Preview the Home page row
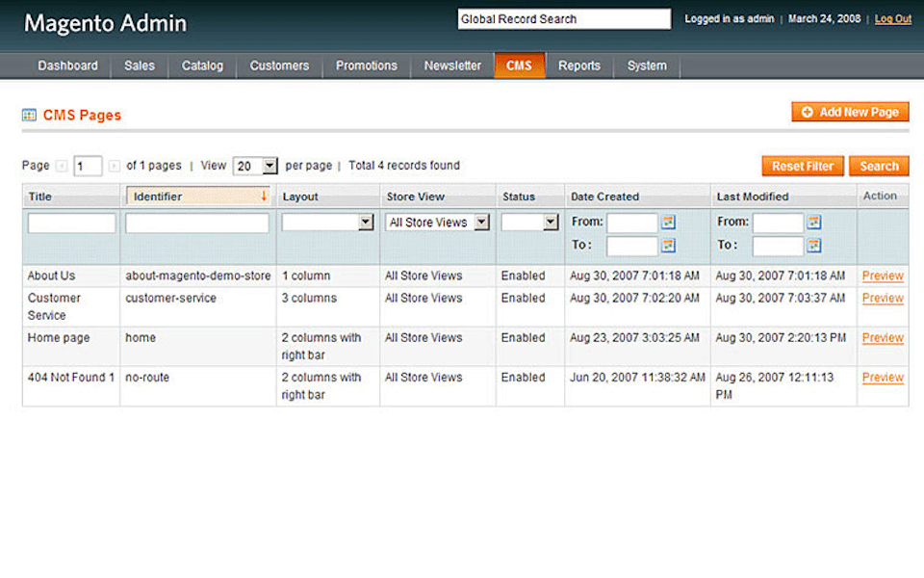 883,338
